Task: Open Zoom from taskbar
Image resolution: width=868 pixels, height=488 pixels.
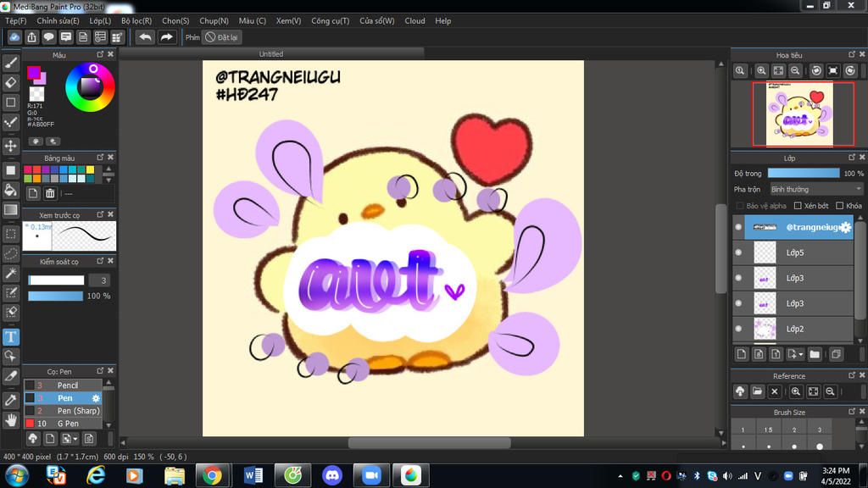Action: coord(371,475)
